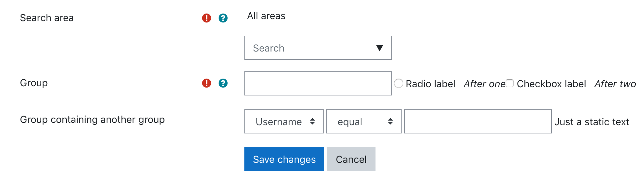Open the help icon for Search area
The width and height of the screenshot is (644, 183).
[223, 18]
